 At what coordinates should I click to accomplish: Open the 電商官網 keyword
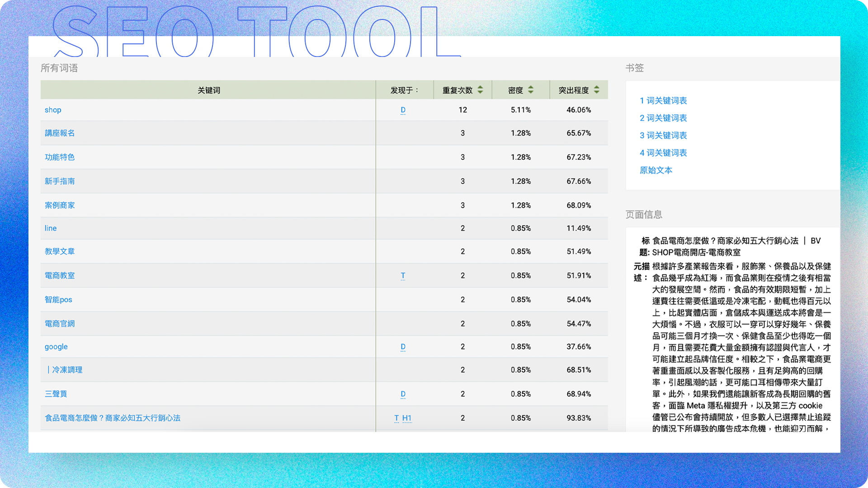(x=60, y=324)
